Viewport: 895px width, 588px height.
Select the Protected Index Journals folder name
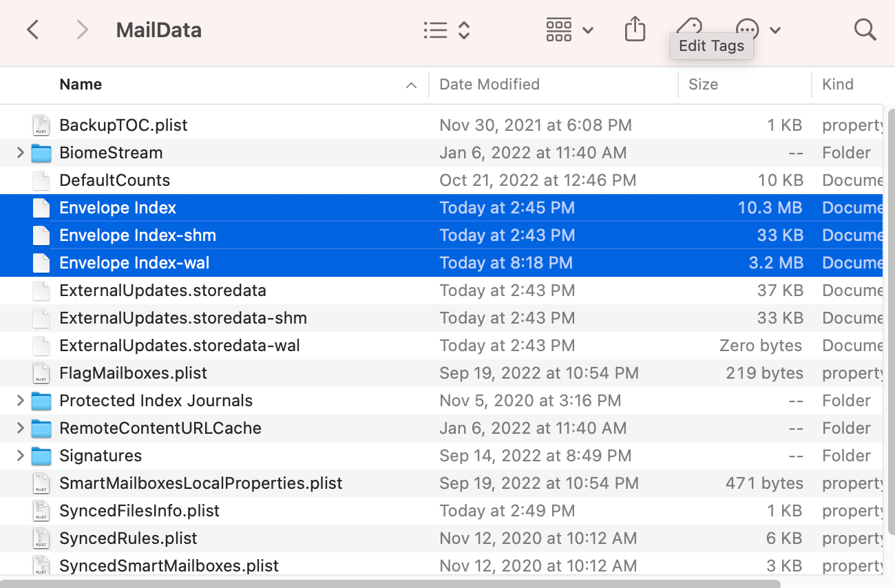pos(156,401)
